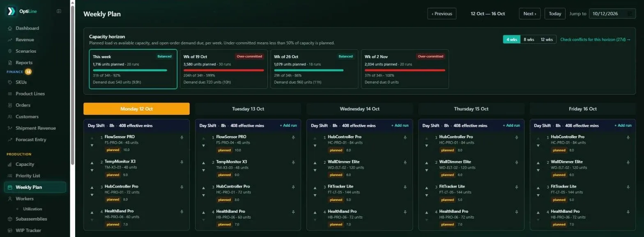The image size is (644, 237).
Task: Click the Capacity bar-chart icon
Action: tap(10, 164)
